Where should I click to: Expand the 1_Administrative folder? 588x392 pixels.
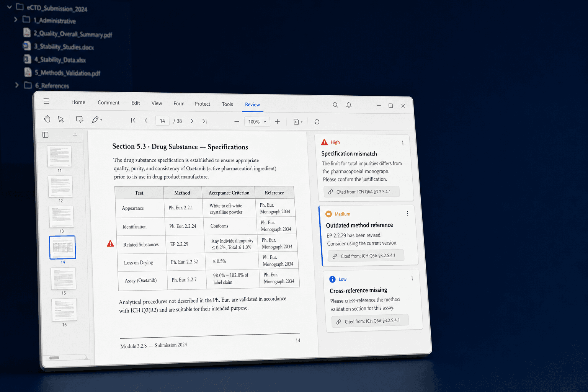pos(15,19)
